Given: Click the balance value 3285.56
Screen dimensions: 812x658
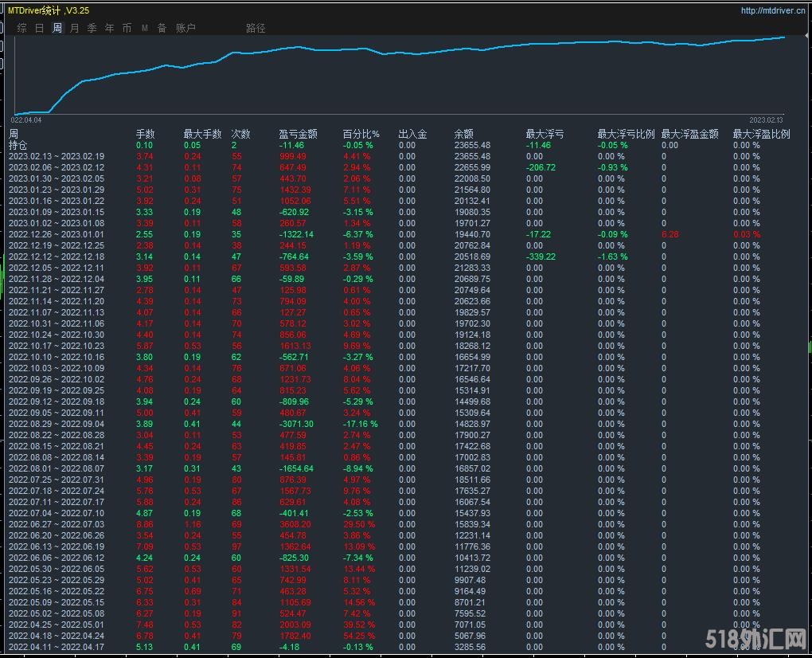Looking at the screenshot, I should coord(470,647).
